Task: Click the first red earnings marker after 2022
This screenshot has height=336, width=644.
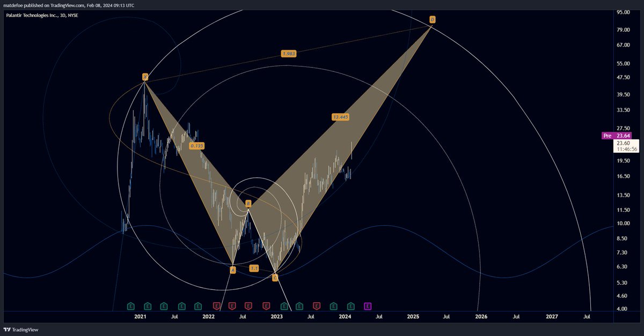Action: point(216,306)
